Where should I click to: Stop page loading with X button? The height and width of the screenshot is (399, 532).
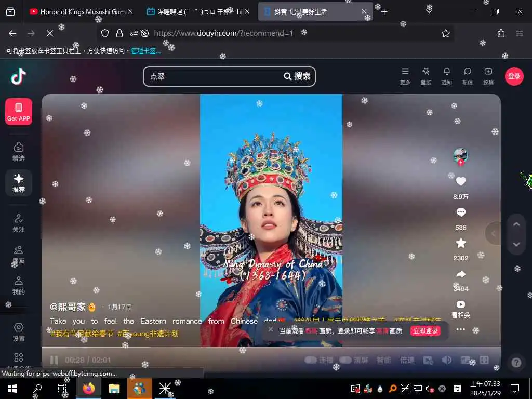[x=49, y=33]
